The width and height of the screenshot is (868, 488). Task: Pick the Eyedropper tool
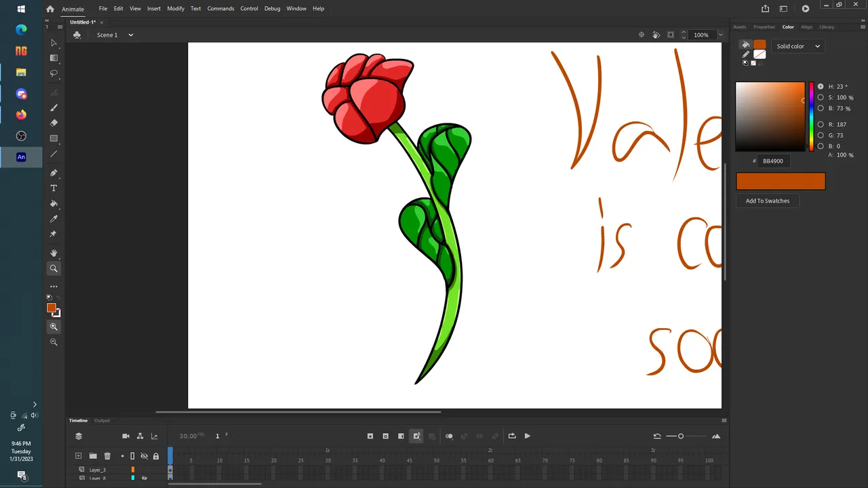coord(54,219)
